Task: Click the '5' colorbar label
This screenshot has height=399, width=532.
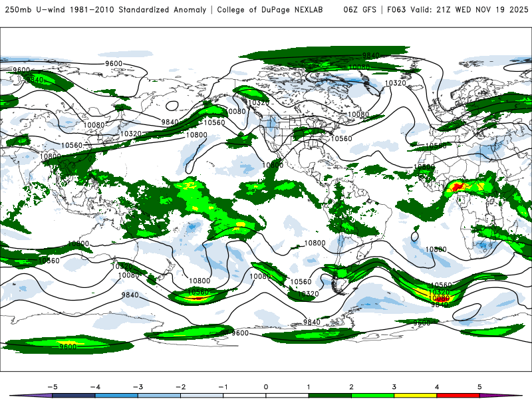Action: (479, 387)
